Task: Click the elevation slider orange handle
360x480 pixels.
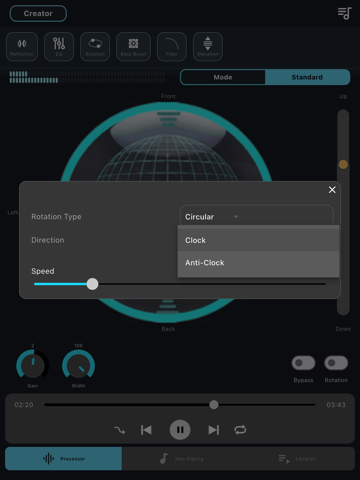Action: pos(343,164)
